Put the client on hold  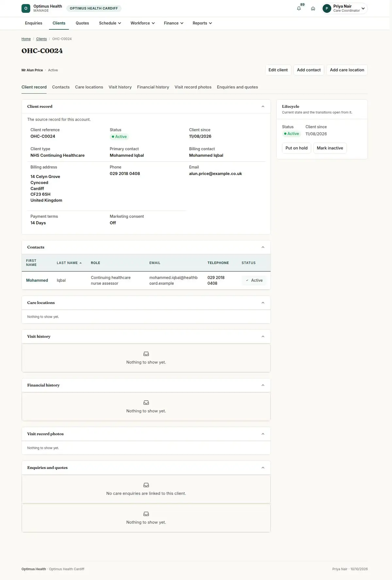click(296, 148)
